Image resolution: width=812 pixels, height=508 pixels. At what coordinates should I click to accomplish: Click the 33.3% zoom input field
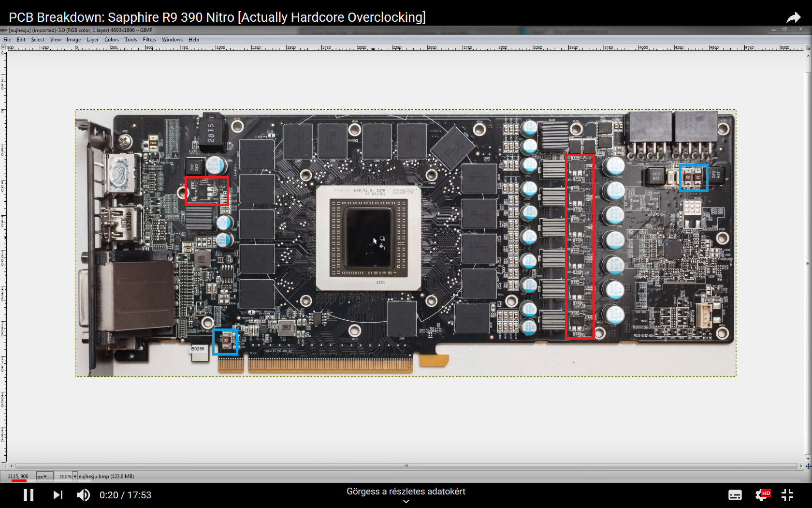click(x=64, y=477)
